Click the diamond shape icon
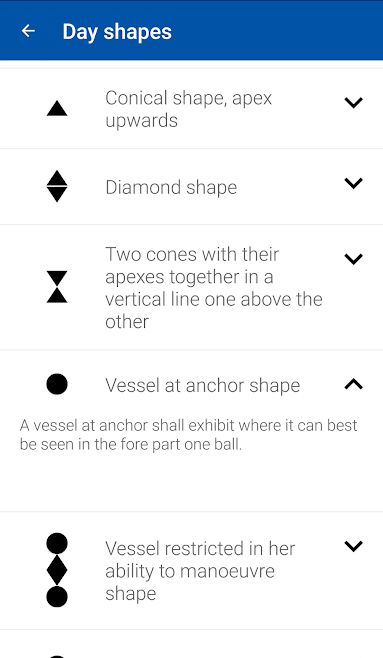The image size is (383, 658). pos(57,186)
